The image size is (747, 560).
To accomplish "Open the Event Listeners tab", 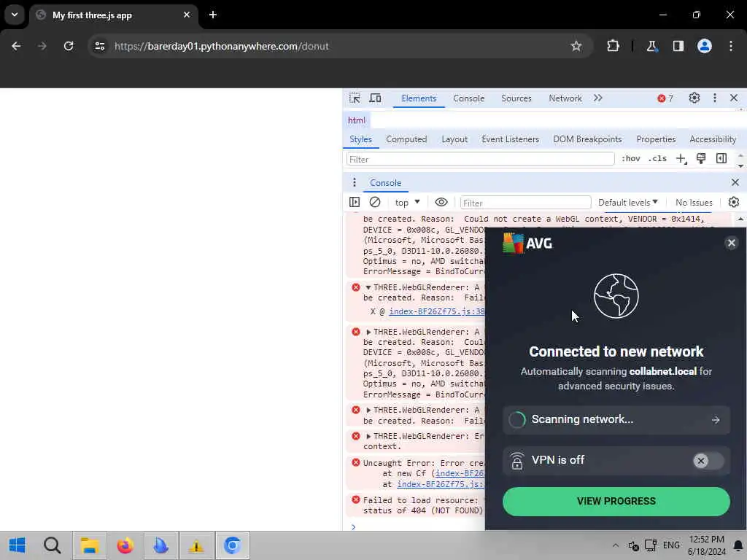I will (510, 139).
